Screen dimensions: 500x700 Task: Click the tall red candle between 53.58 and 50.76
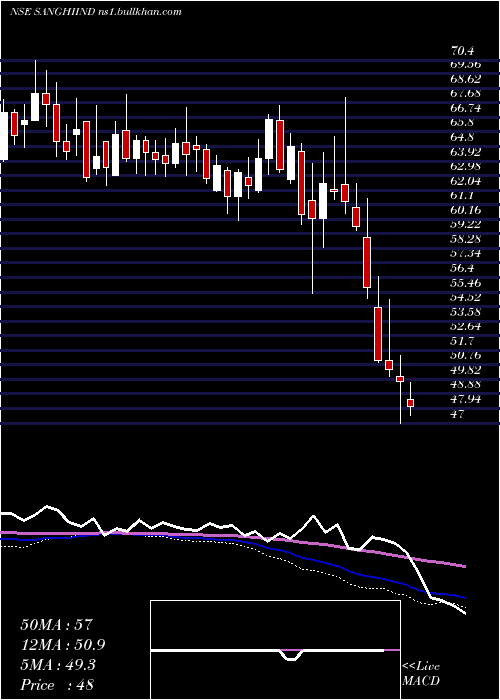click(378, 334)
